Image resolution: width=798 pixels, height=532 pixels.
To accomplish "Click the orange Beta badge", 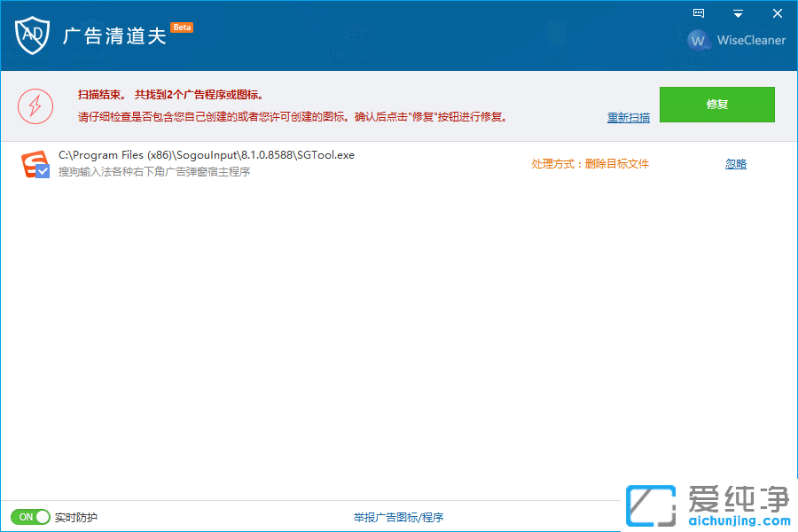I will pos(182,27).
